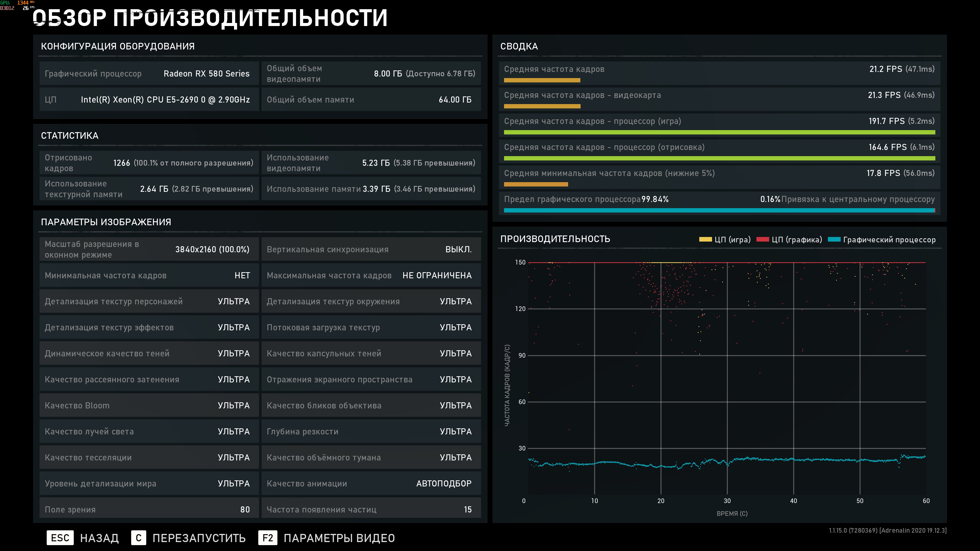Click the blue Графический процессор legend swatch
Image resolution: width=980 pixels, height=551 pixels.
834,240
